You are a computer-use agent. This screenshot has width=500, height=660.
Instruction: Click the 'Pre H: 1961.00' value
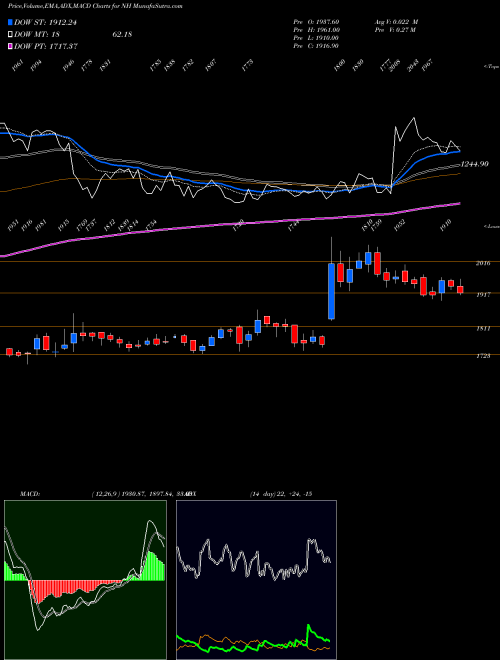click(x=316, y=30)
